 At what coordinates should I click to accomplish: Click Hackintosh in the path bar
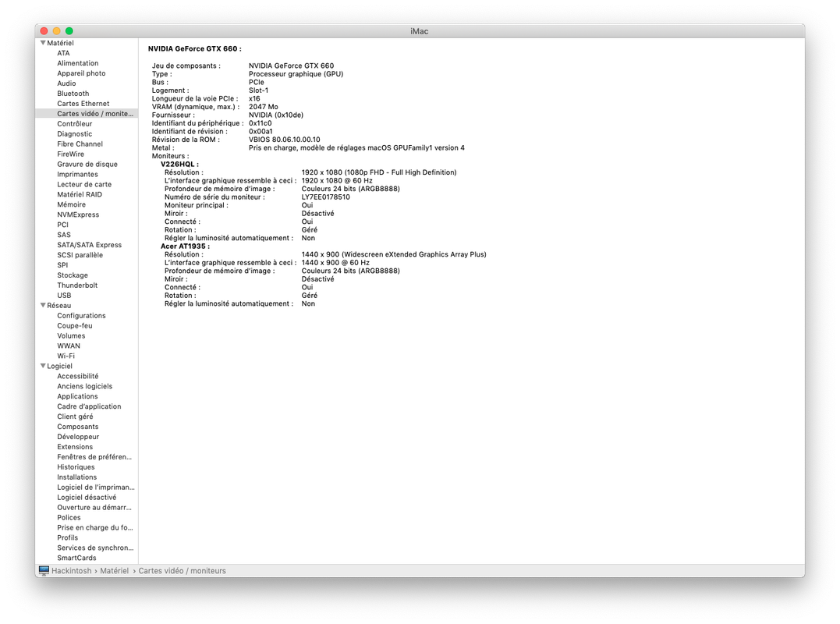[x=71, y=571]
